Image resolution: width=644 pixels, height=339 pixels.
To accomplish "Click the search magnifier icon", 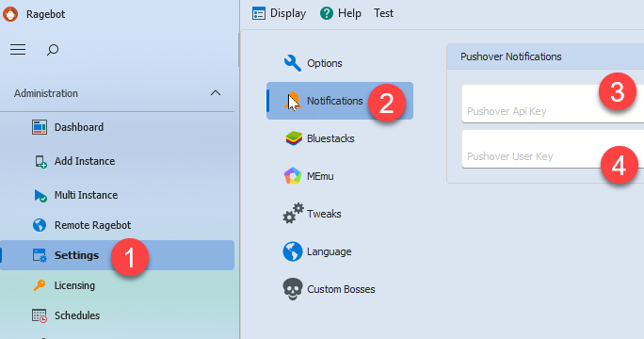I will (53, 50).
